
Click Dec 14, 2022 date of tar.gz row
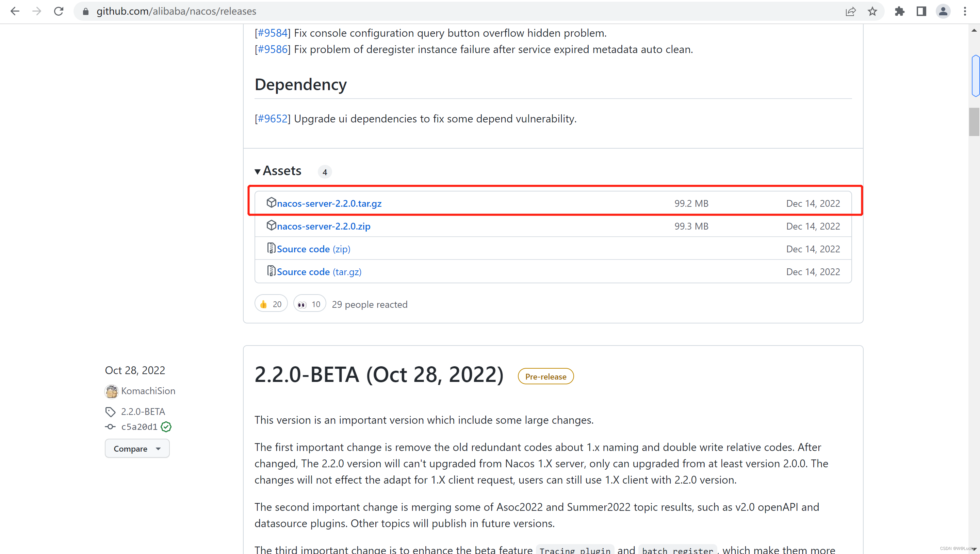[x=813, y=204]
